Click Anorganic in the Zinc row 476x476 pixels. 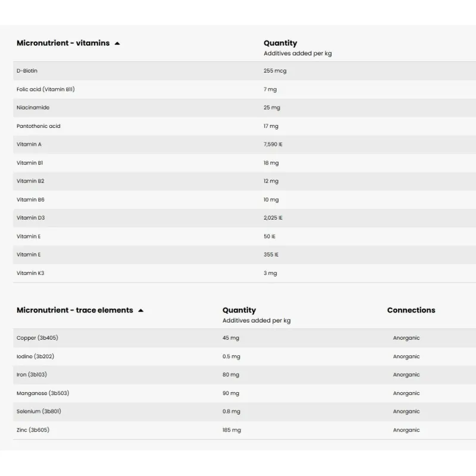pos(406,430)
